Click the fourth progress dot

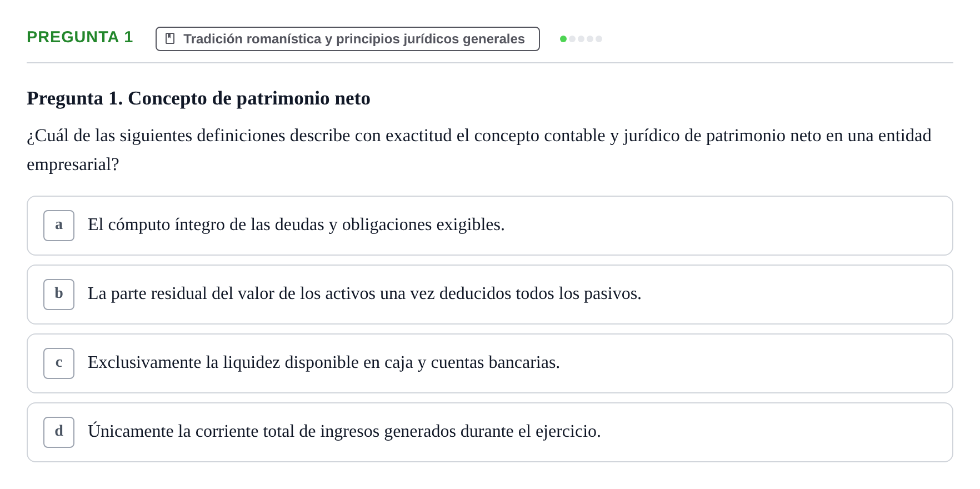(590, 39)
